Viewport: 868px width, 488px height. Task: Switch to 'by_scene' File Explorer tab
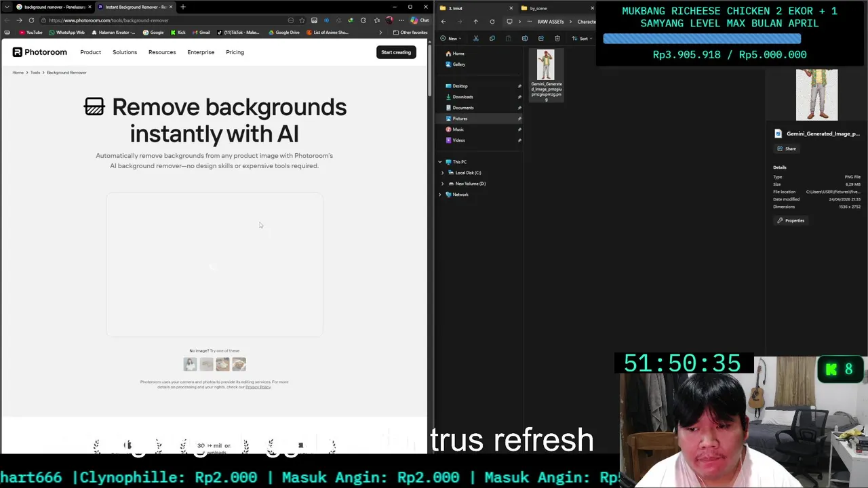pyautogui.click(x=556, y=8)
